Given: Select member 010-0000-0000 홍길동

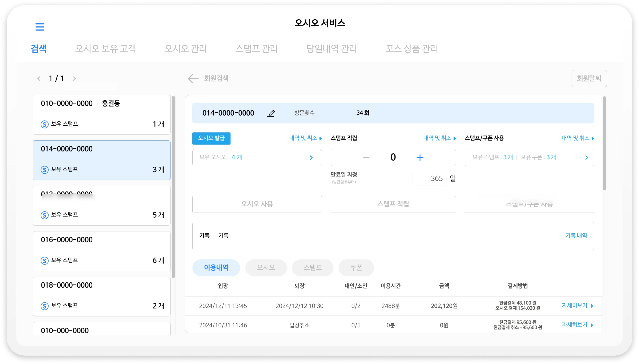Looking at the screenshot, I should pyautogui.click(x=101, y=115).
